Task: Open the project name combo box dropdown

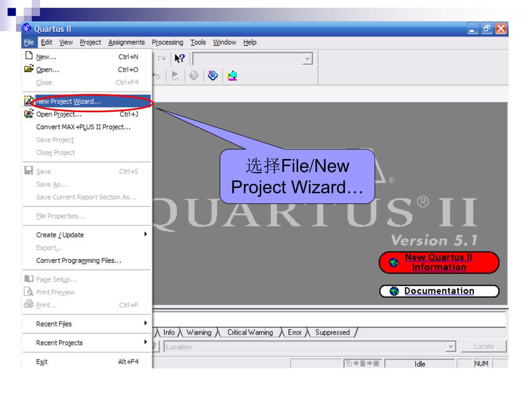Action: (307, 59)
